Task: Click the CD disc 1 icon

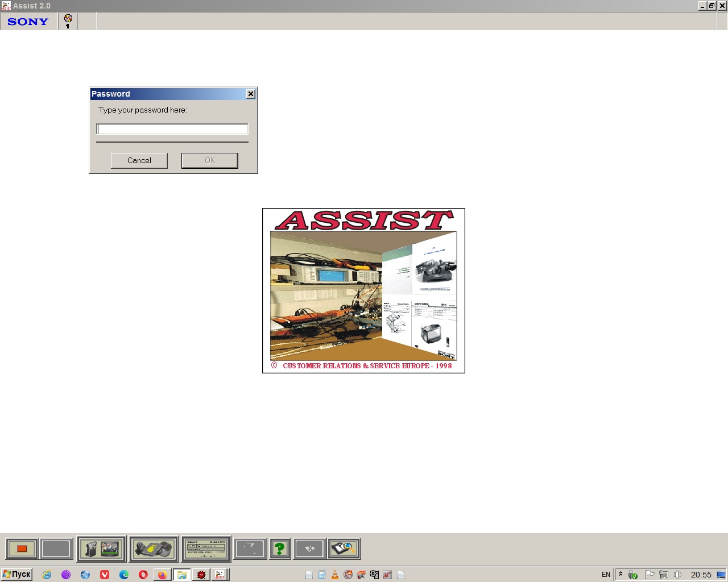Action: pyautogui.click(x=68, y=21)
